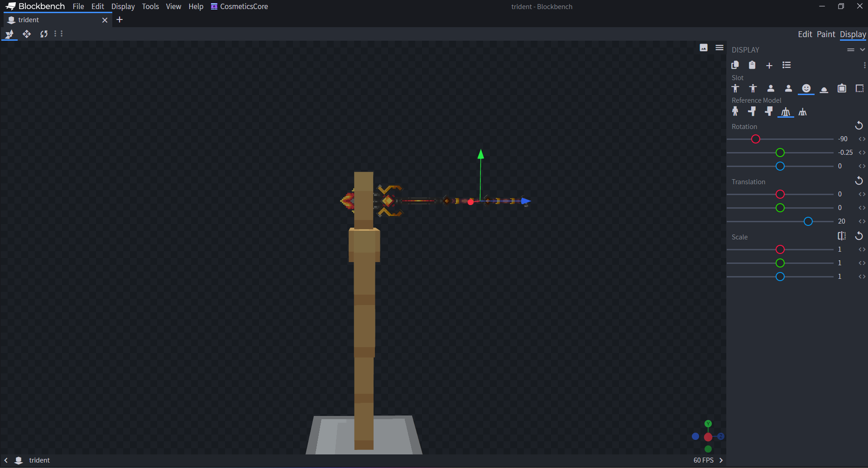Add a display preset with plus icon

click(769, 66)
